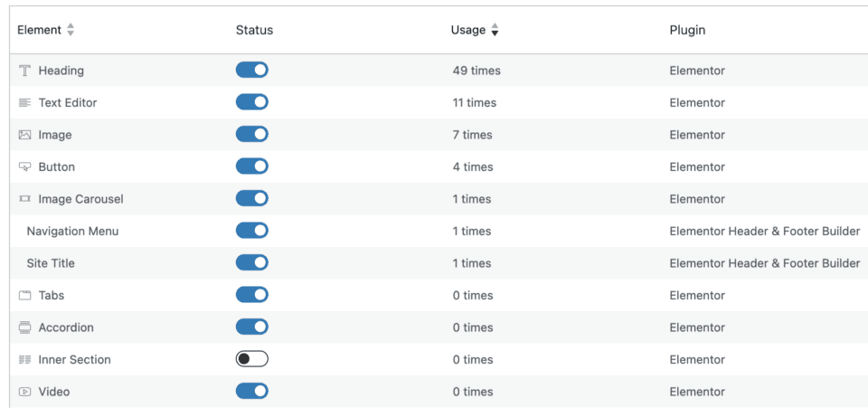
Task: Click the Plugin column header
Action: [687, 30]
